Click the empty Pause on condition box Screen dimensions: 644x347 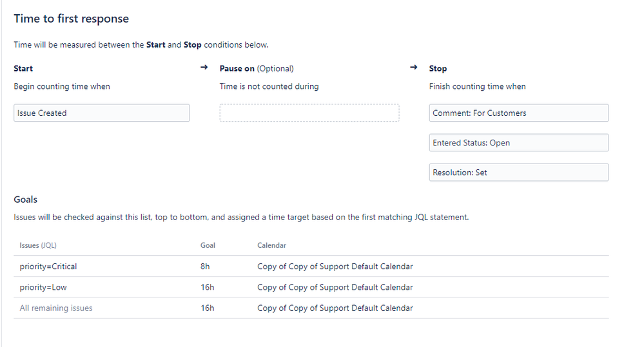309,113
